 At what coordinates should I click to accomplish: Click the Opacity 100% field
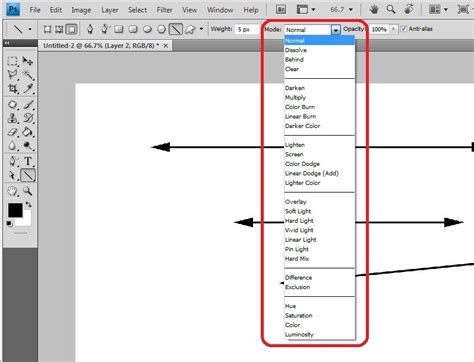pyautogui.click(x=379, y=29)
